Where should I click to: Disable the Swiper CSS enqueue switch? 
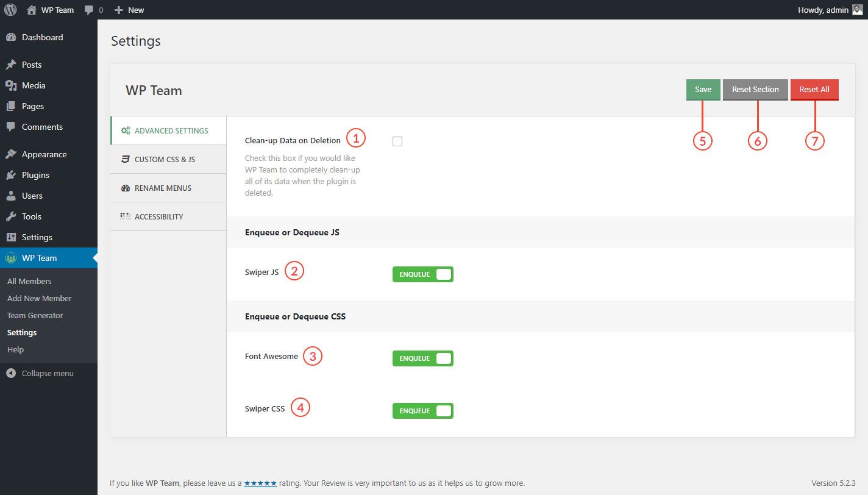[422, 411]
